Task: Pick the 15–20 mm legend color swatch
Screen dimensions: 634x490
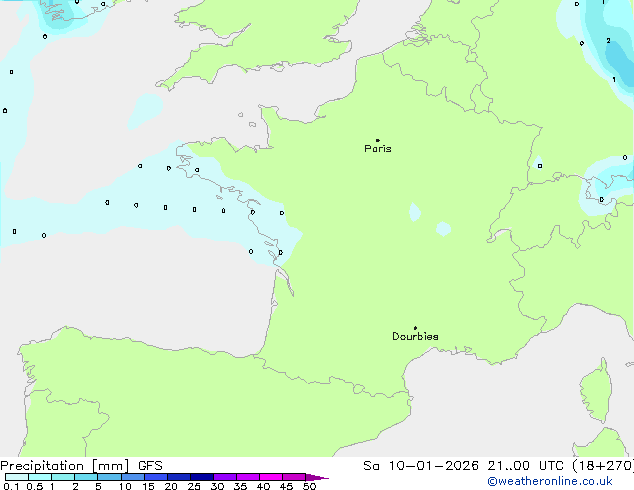Action: [x=156, y=477]
